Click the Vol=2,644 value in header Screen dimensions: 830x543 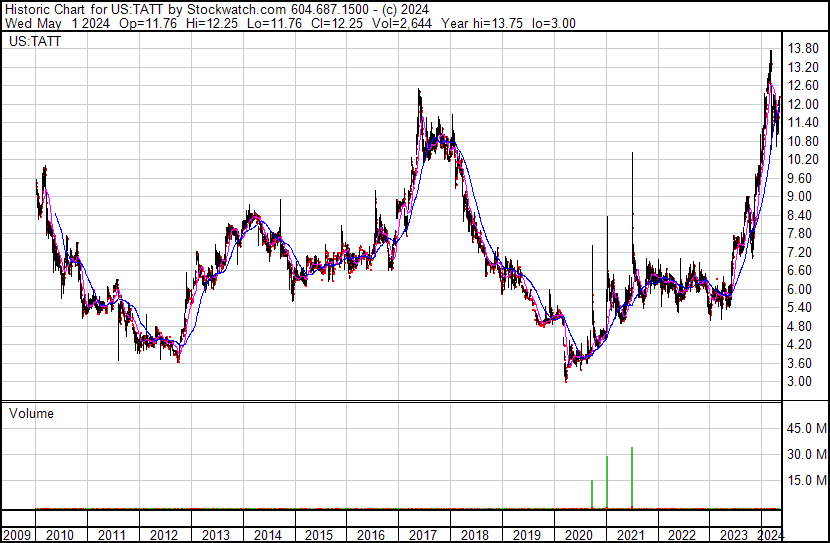point(402,23)
